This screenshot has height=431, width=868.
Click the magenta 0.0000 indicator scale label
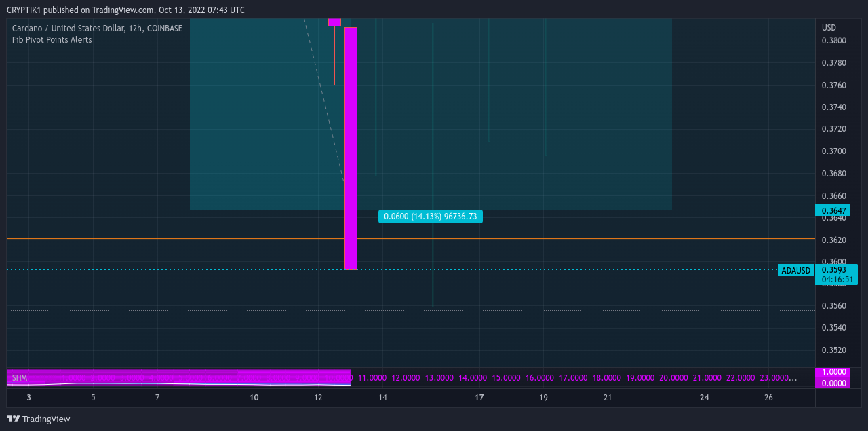click(833, 383)
